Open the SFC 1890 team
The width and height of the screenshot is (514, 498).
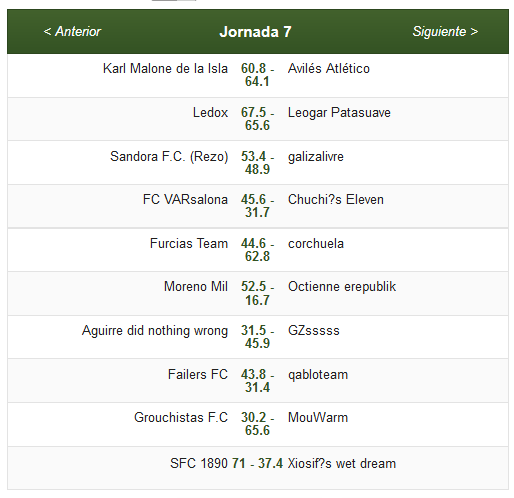click(199, 464)
